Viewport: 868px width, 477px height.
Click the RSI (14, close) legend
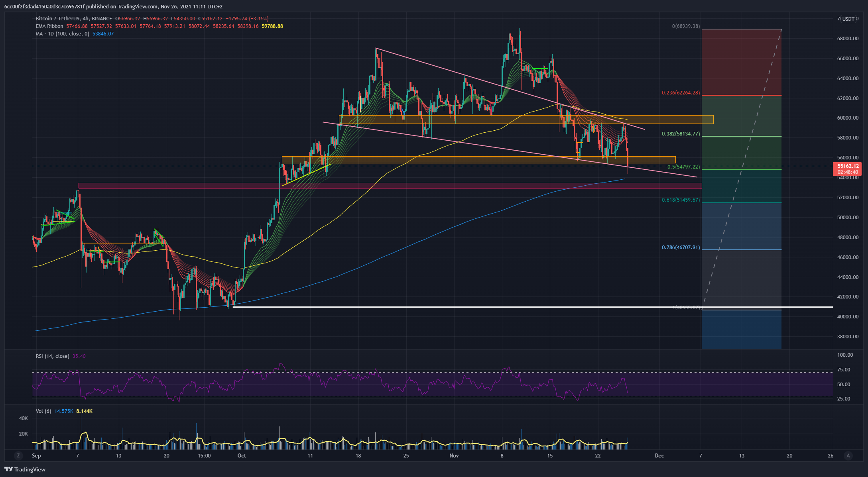53,356
